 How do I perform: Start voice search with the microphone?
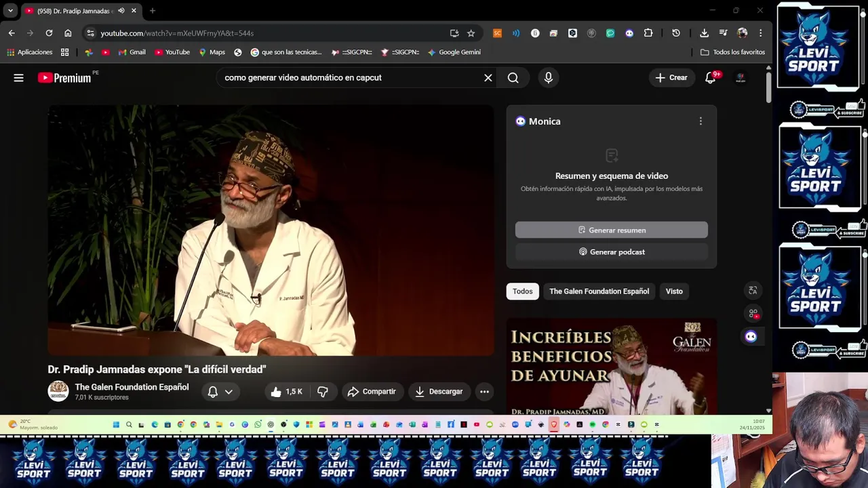pos(549,78)
